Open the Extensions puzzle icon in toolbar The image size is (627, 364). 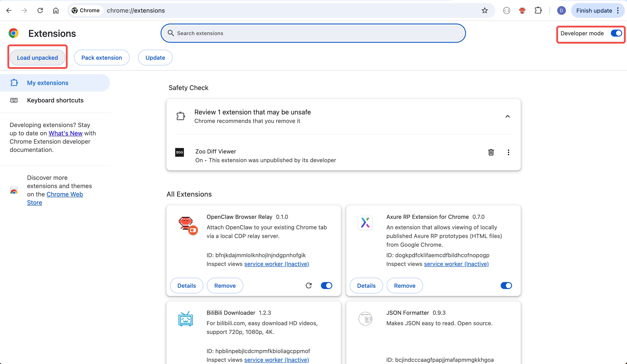point(538,10)
